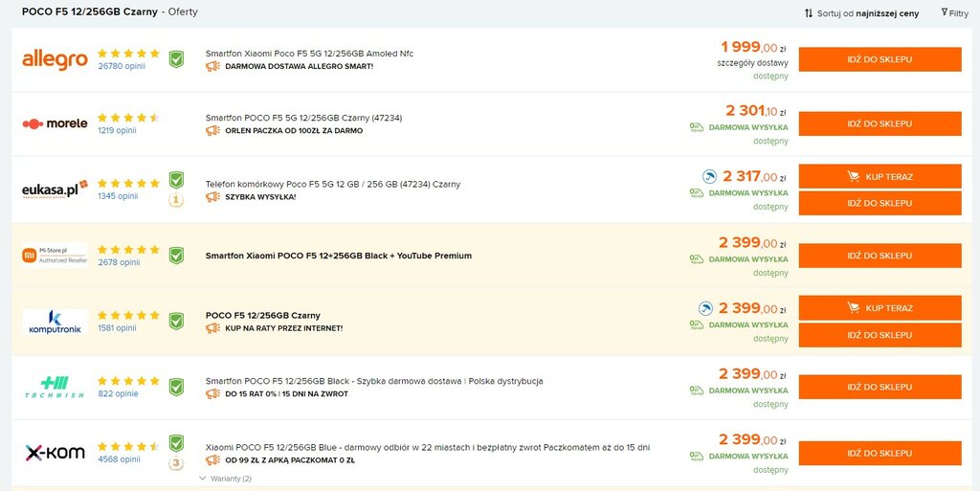Viewport: 980px width, 491px height.
Task: Open Techmish offer Polska dystrybucja title
Action: 374,381
